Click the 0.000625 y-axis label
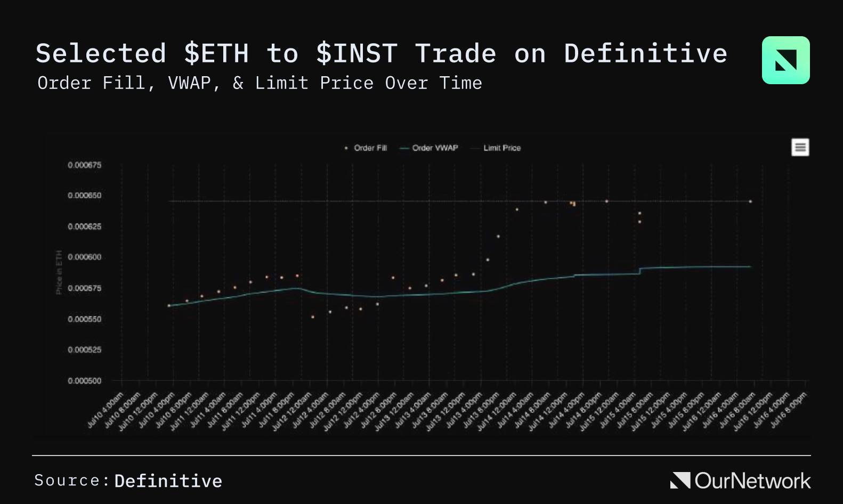This screenshot has width=843, height=504. 84,226
